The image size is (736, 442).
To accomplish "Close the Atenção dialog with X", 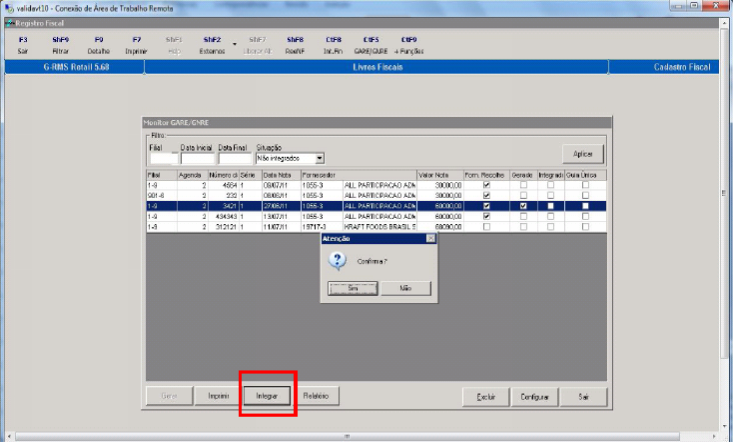I will (x=430, y=238).
